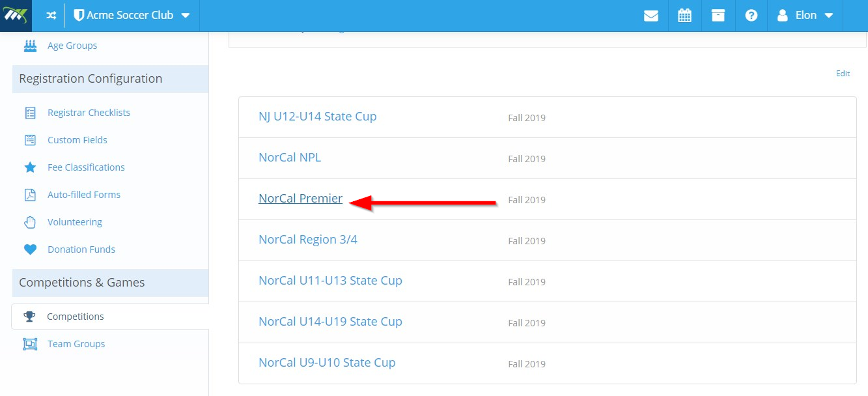Select Custom Fields in sidebar

(77, 140)
